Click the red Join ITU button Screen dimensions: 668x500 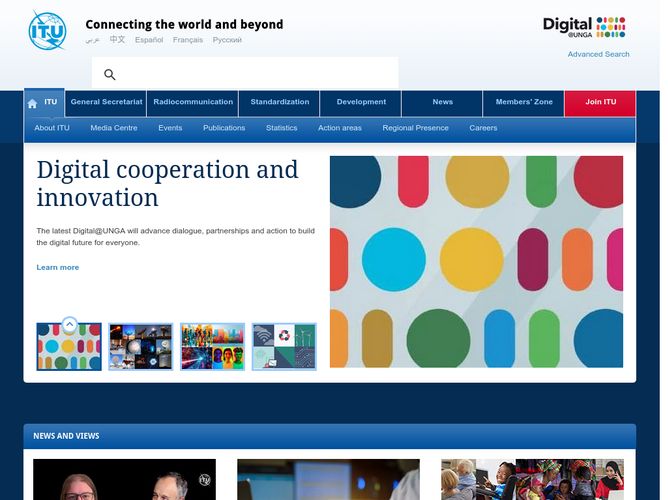[x=600, y=103]
